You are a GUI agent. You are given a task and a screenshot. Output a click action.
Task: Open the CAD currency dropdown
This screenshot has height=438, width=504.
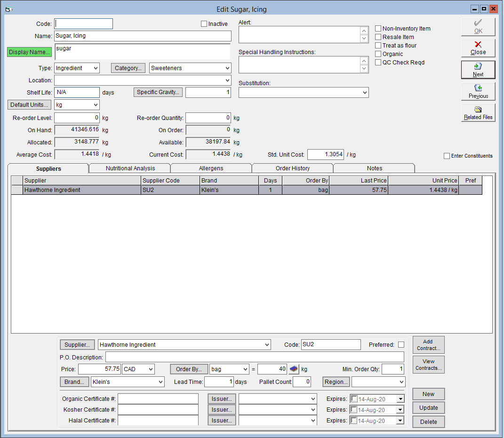click(151, 369)
